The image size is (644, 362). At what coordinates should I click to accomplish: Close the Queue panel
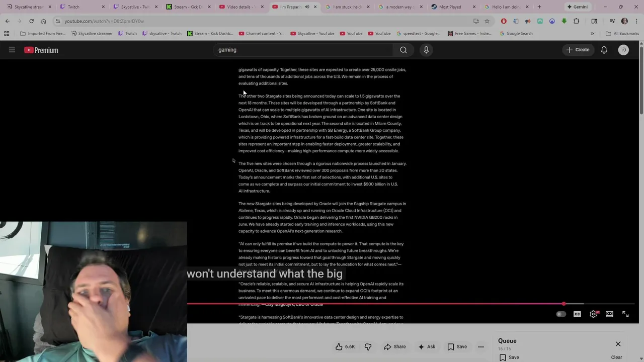(x=618, y=344)
